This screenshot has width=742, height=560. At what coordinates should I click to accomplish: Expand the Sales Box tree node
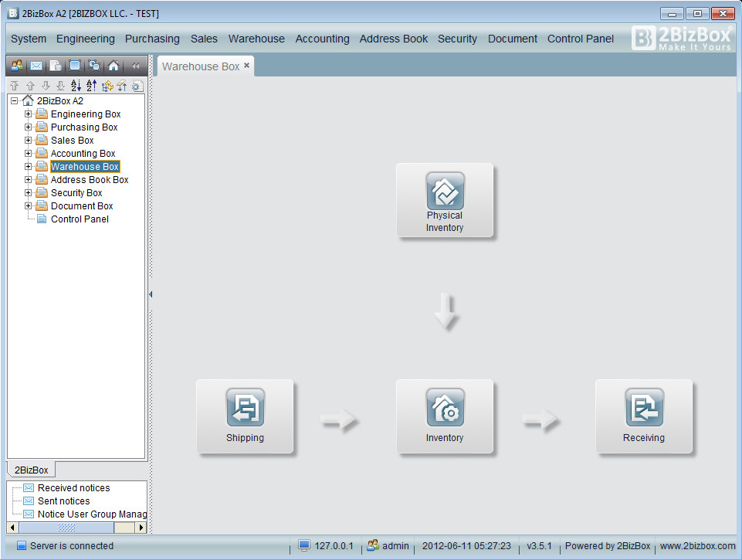coord(28,140)
